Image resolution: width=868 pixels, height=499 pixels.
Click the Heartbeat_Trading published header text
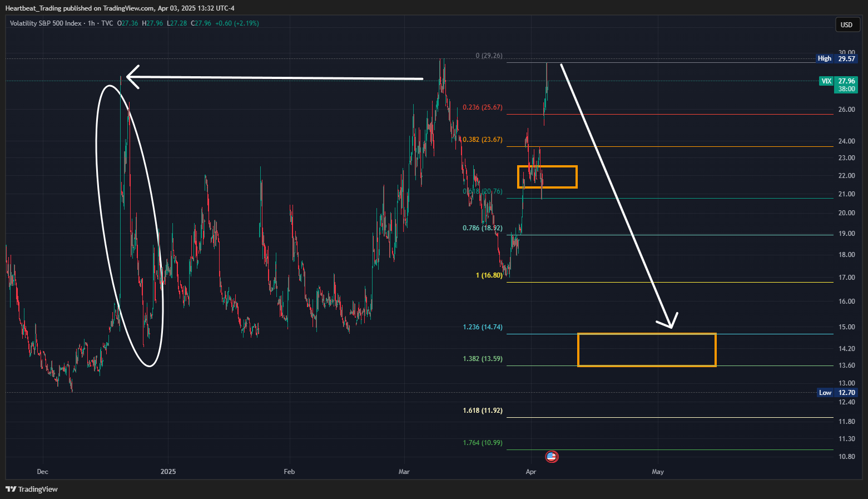coord(120,8)
